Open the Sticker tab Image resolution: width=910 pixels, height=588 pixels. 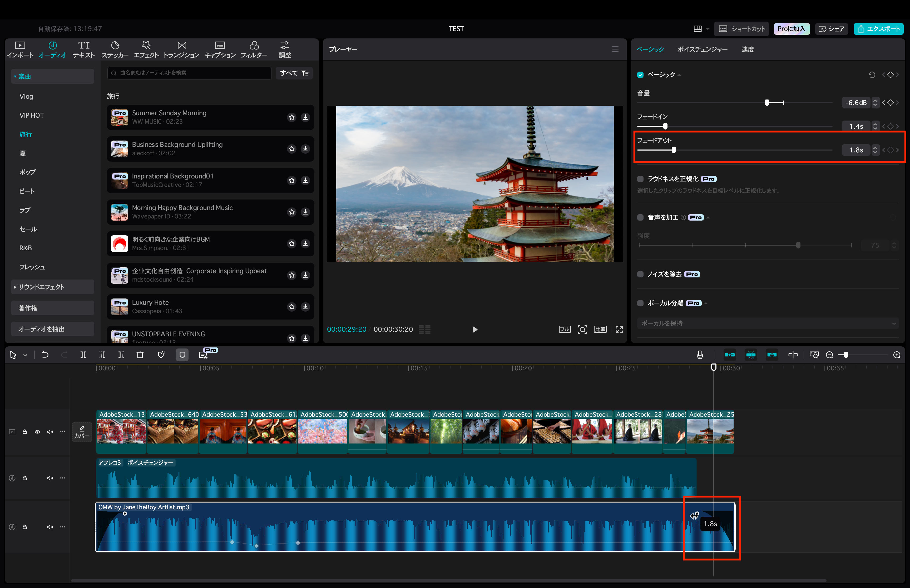pos(115,50)
